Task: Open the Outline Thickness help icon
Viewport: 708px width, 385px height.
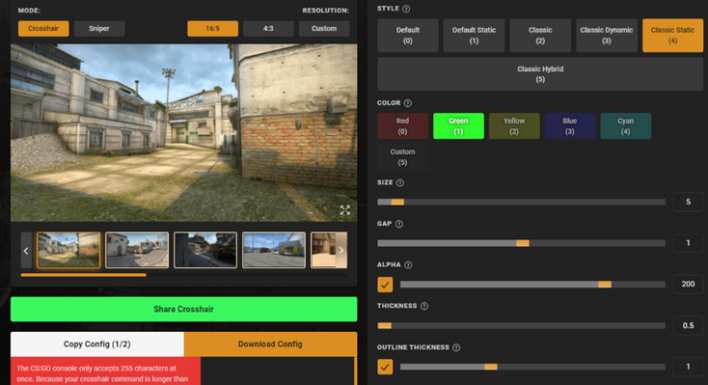Action: pyautogui.click(x=456, y=348)
